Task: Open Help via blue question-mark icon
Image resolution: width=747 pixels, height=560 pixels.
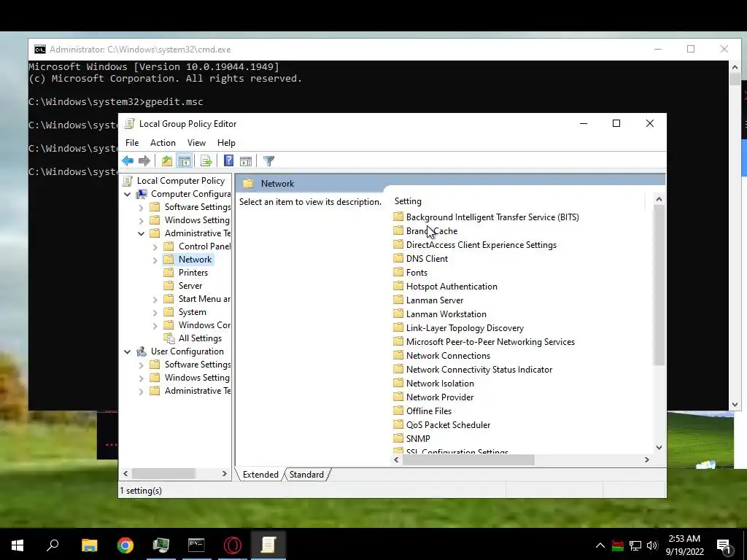Action: 228,161
